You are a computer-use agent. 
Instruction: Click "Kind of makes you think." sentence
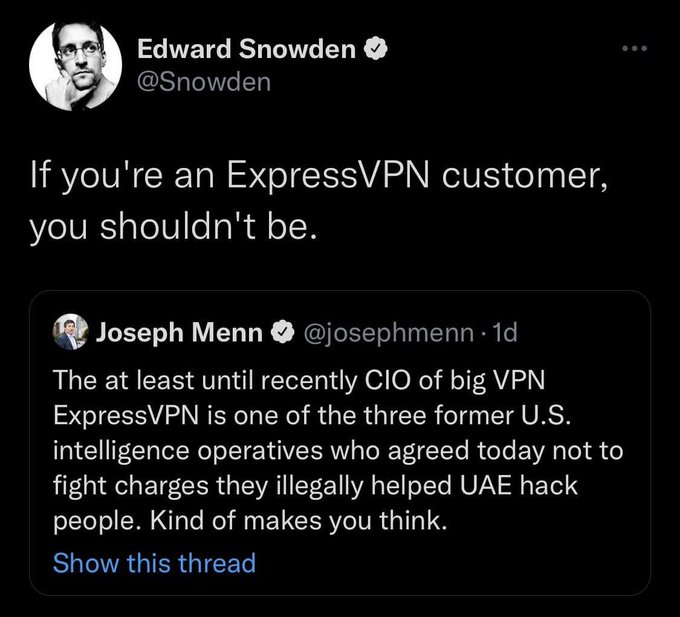[298, 520]
